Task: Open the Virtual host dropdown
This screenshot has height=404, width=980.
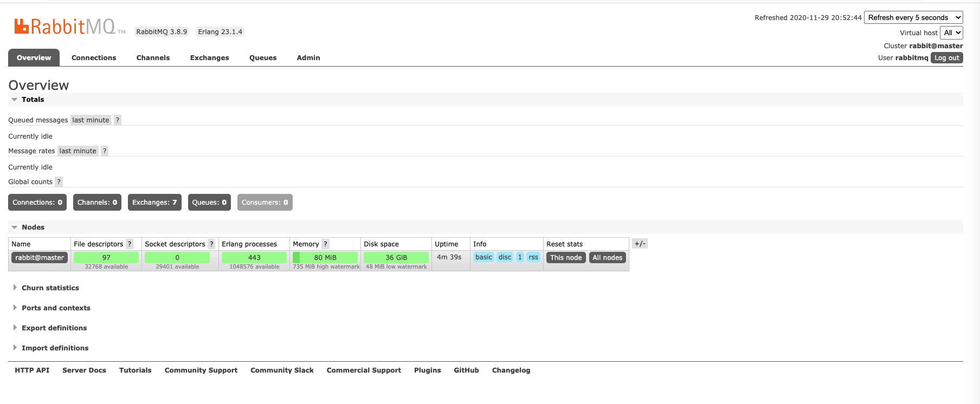Action: 951,32
